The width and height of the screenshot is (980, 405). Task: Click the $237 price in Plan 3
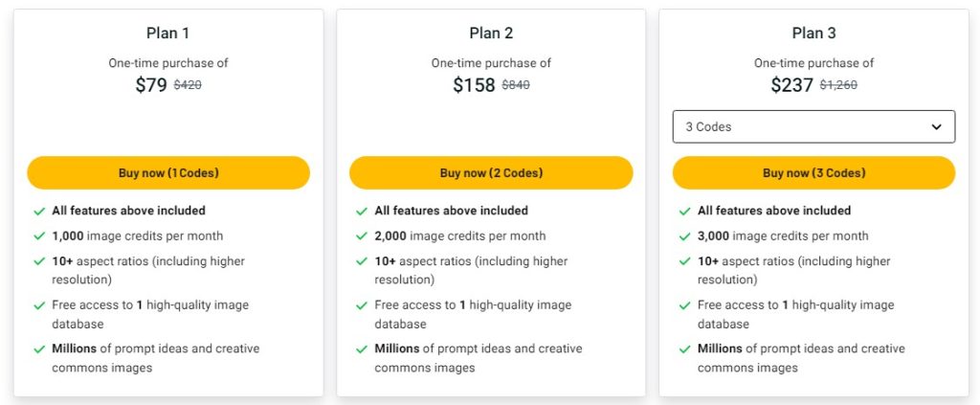[791, 85]
